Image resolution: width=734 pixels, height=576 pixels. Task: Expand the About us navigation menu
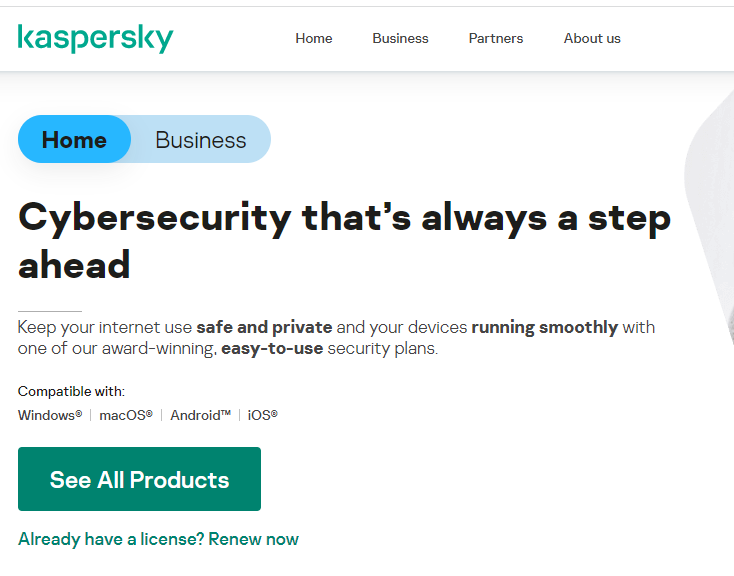coord(592,39)
